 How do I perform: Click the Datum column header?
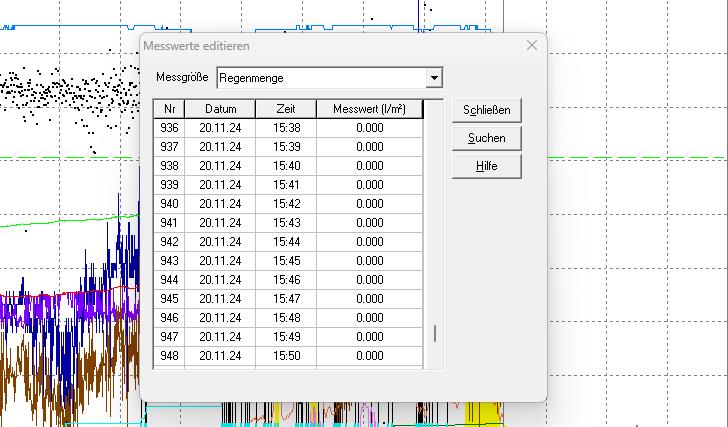[220, 109]
